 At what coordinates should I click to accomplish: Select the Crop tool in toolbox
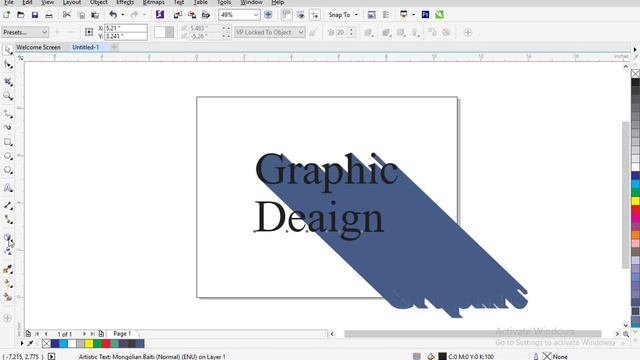pyautogui.click(x=7, y=82)
